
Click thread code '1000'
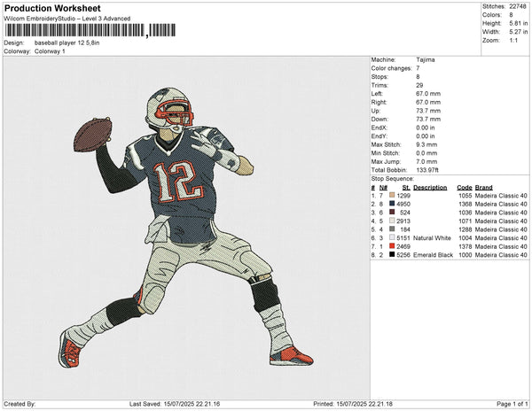[x=465, y=255]
